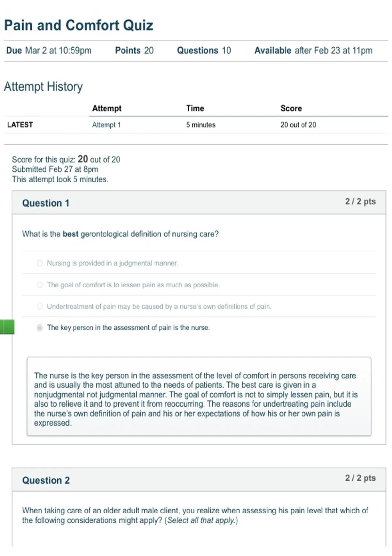
Task: Click the '5 minutes' time cell
Action: [x=201, y=125]
